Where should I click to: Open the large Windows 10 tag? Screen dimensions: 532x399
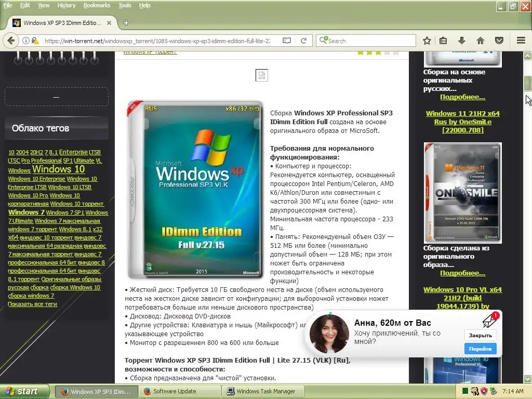(59, 169)
